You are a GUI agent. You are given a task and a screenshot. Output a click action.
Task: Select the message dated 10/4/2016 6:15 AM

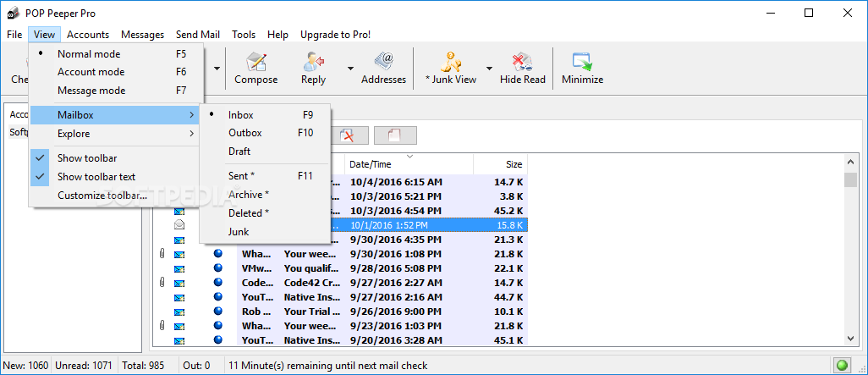[x=396, y=182]
